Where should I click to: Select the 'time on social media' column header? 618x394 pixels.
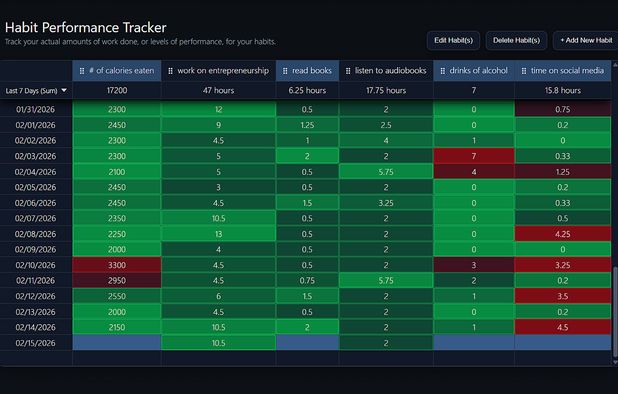(x=563, y=71)
